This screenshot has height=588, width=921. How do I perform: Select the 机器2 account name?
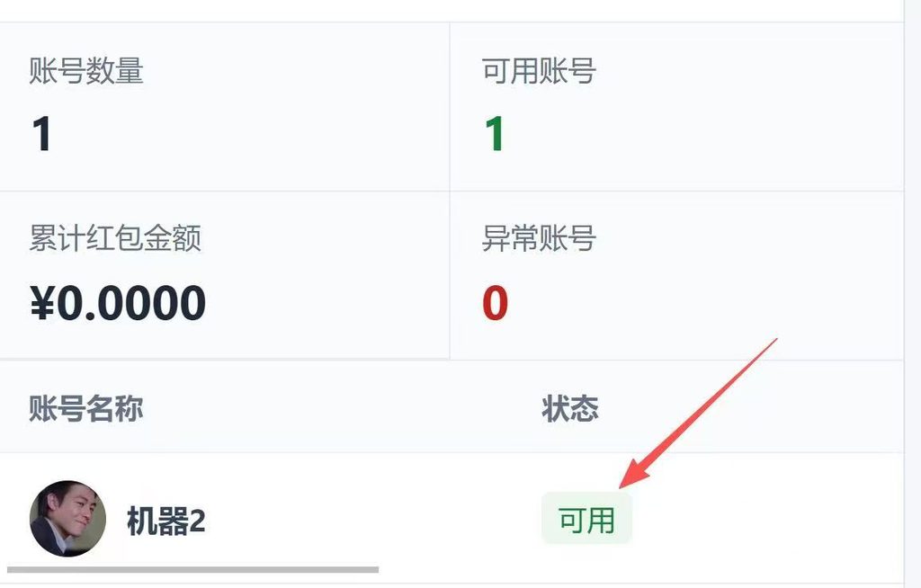click(x=166, y=521)
